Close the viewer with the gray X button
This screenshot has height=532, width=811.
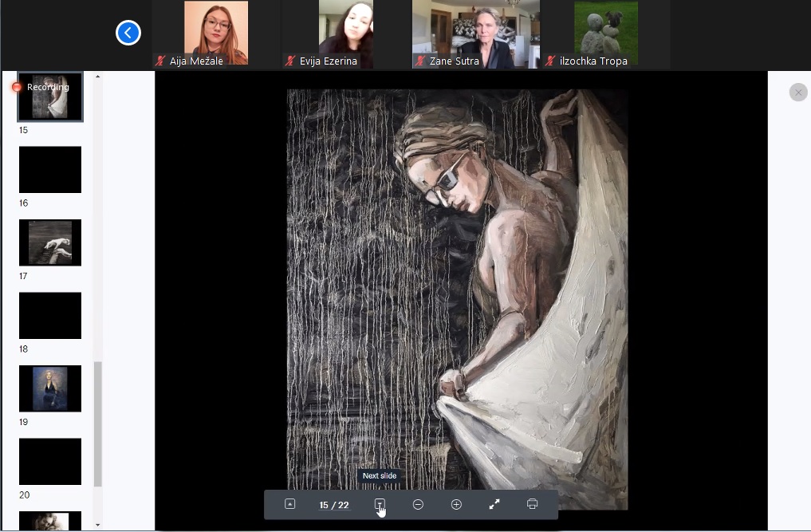[798, 93]
